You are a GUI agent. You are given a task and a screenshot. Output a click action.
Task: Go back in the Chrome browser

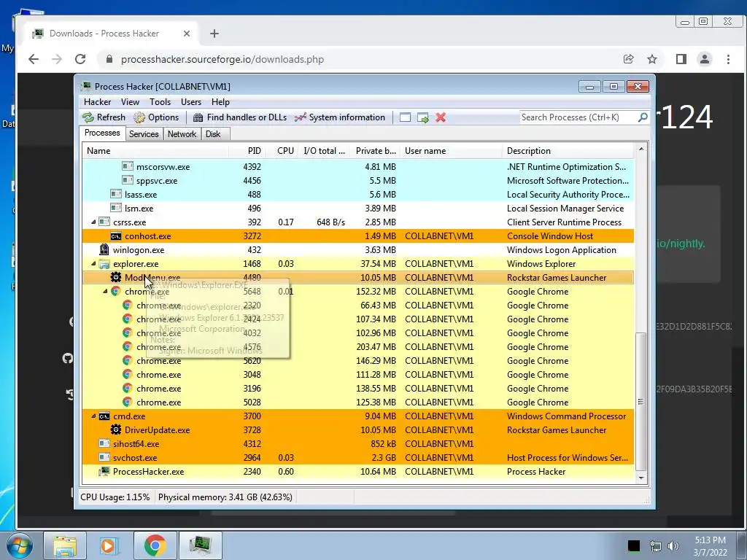tap(34, 59)
